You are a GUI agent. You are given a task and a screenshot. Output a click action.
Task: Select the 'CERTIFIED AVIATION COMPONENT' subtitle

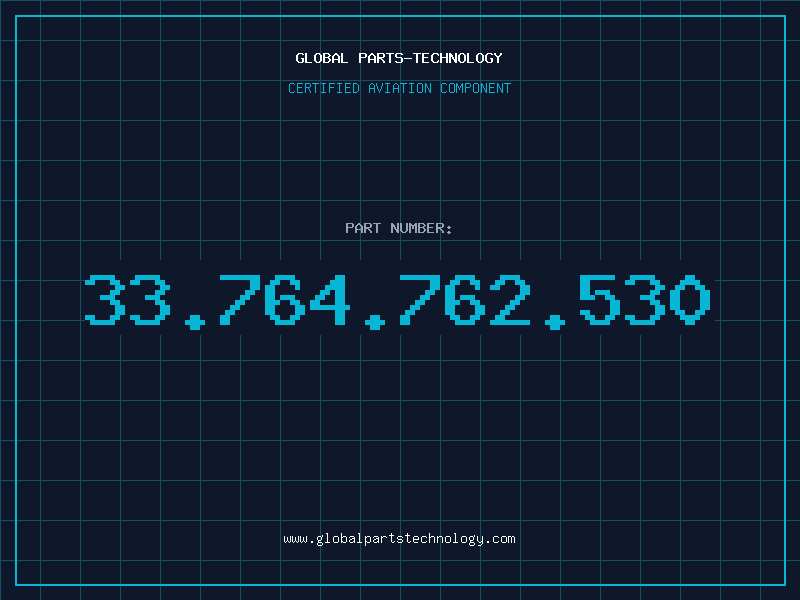(x=399, y=88)
